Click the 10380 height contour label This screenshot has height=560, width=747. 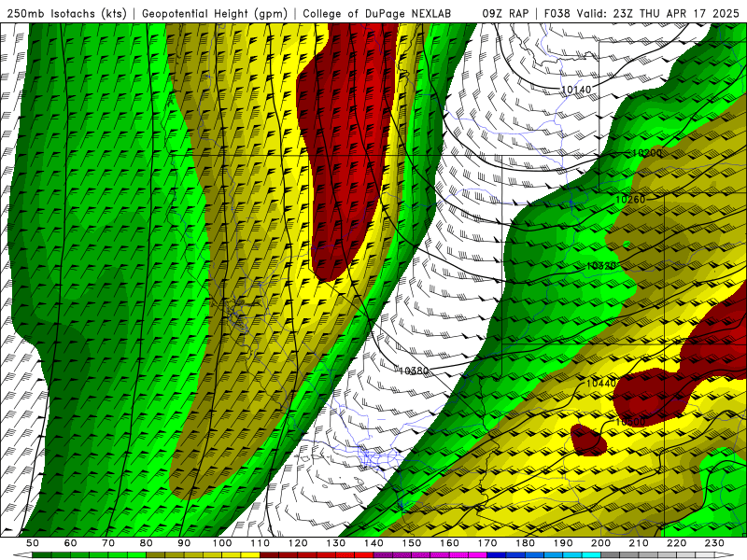[x=414, y=371]
